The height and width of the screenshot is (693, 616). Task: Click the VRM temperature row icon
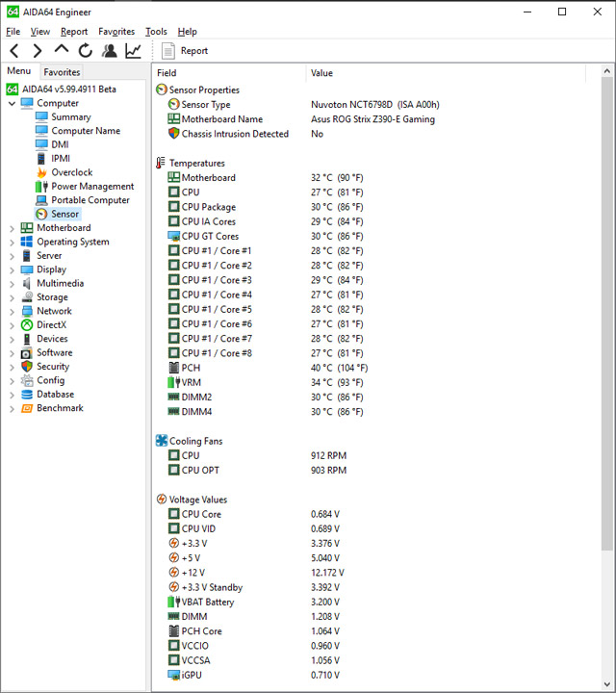pyautogui.click(x=174, y=382)
